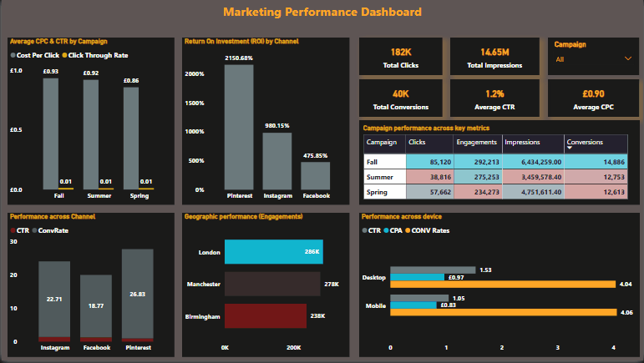The height and width of the screenshot is (363, 644).
Task: Select the Desktop CONV Rates bar 4.04
Action: click(x=503, y=285)
